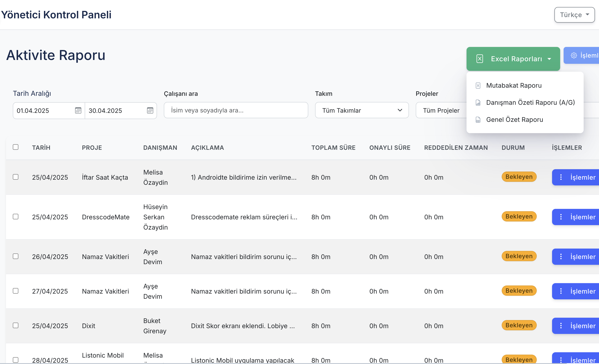Check the İftar Saat Kaçta row checkbox
Viewport: 599px width, 364px height.
pyautogui.click(x=16, y=177)
